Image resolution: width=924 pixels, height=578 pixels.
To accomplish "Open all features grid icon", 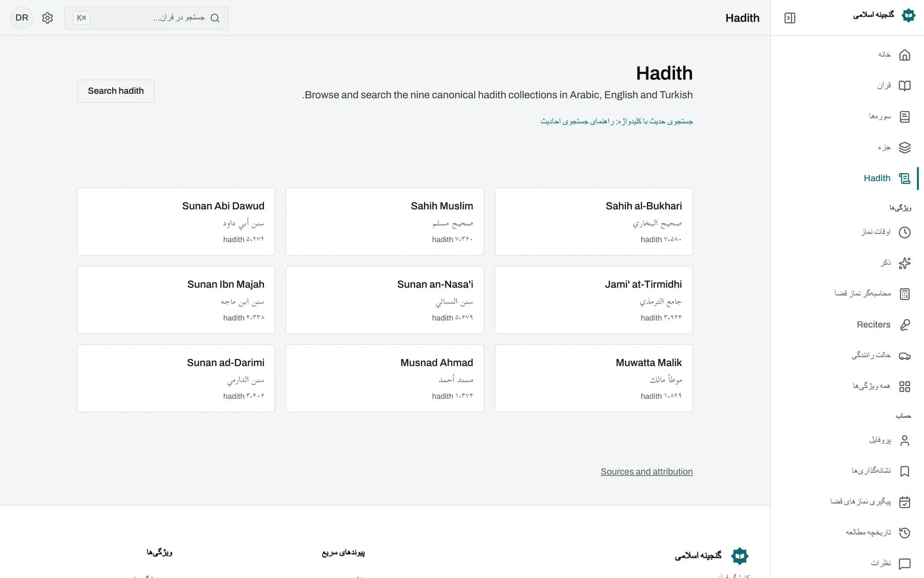I will tap(904, 387).
